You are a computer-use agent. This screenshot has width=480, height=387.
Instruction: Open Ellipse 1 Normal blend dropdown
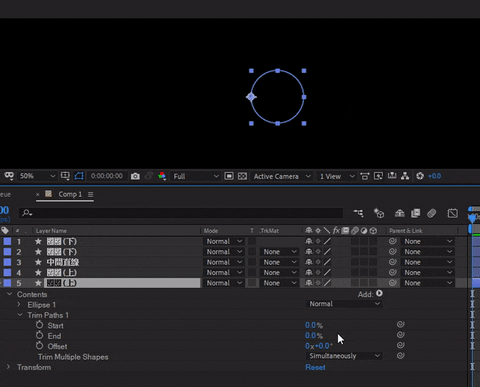click(x=344, y=304)
